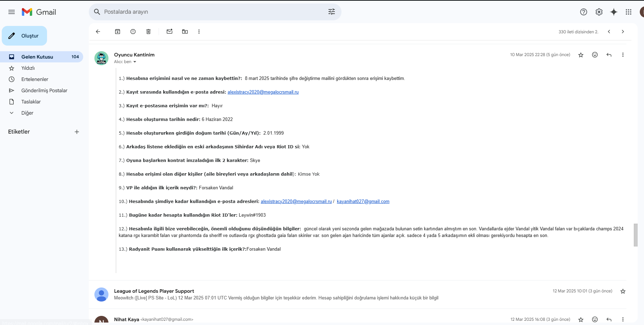Image resolution: width=644 pixels, height=325 pixels.
Task: Report this conversation as spam
Action: 133,32
